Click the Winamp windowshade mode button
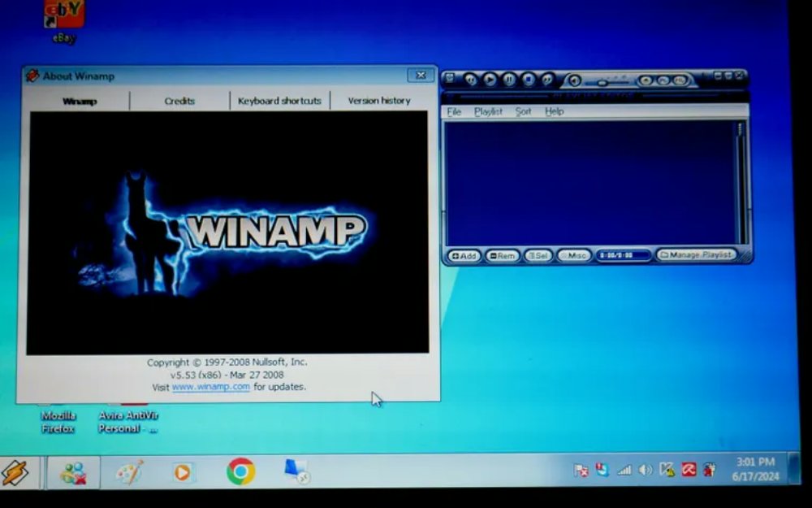Screen dimensions: 812x508 tap(728, 76)
